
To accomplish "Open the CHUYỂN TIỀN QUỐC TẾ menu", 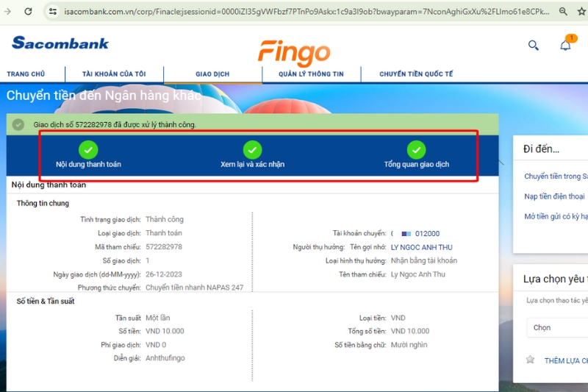I will pos(416,74).
